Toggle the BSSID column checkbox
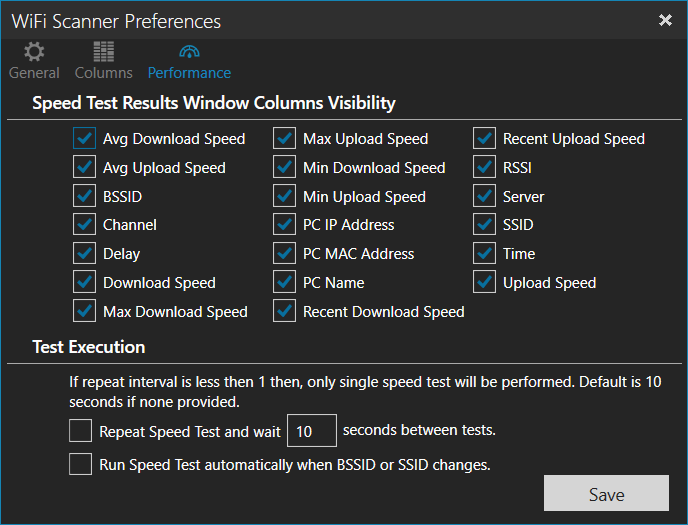 84,197
